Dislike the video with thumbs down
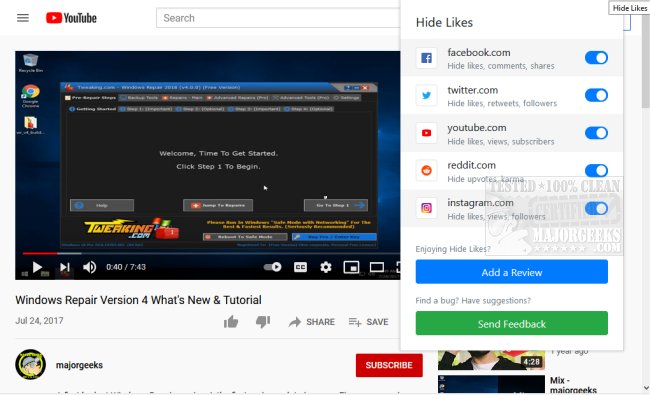Image resolution: width=650 pixels, height=395 pixels. tap(263, 322)
